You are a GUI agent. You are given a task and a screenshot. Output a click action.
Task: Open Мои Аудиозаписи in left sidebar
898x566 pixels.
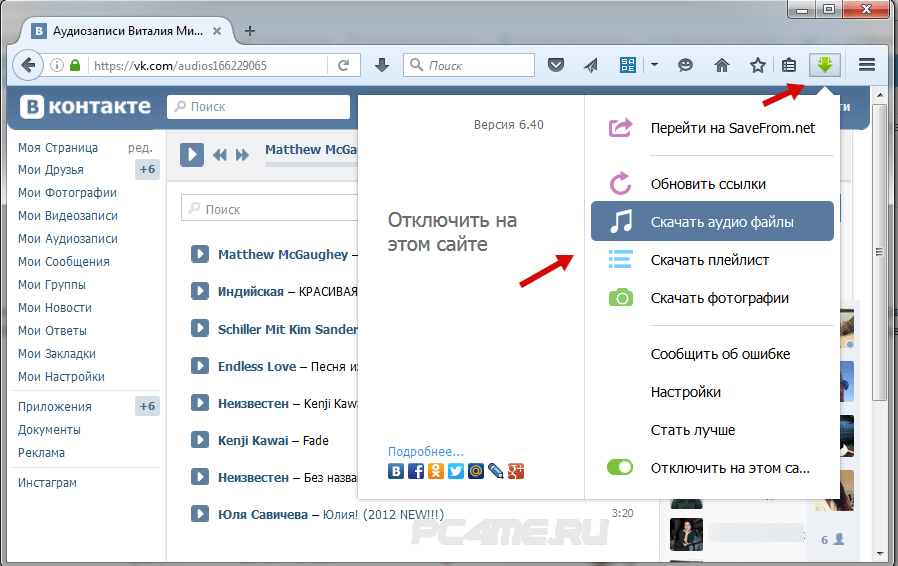67,239
